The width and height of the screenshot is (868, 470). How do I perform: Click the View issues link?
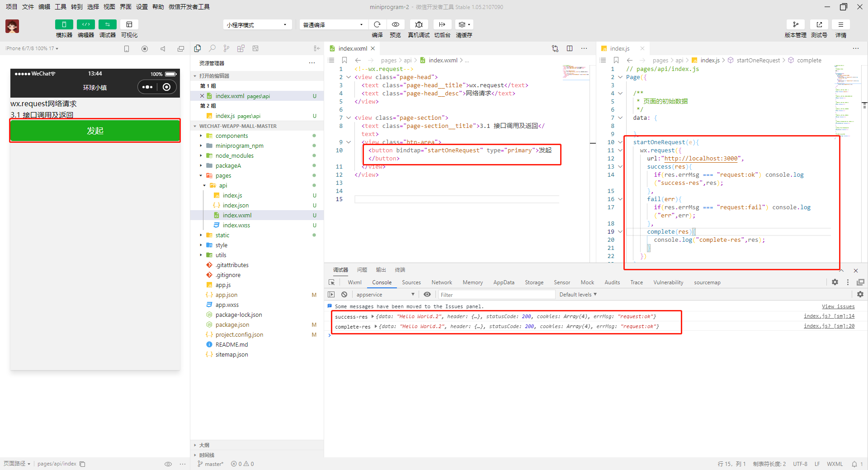click(x=838, y=306)
